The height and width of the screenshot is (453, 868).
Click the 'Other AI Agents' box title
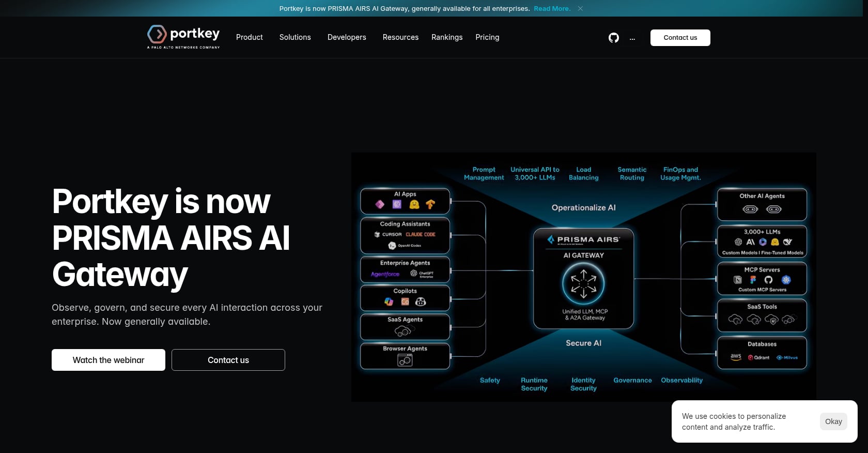click(x=762, y=196)
